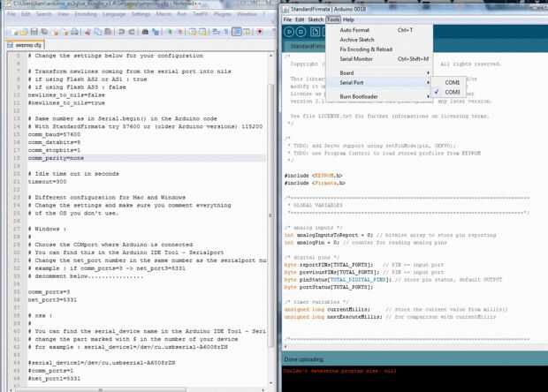This screenshot has height=392, width=548.
Task: Click the Synchronize Horizontal Scrolling icon in Notepad++
Action: [x=202, y=32]
